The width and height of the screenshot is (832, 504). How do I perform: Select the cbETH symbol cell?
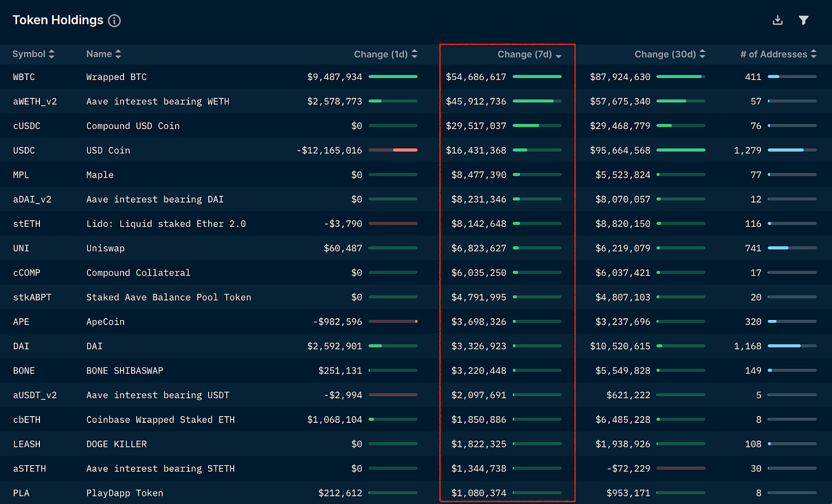(x=27, y=420)
